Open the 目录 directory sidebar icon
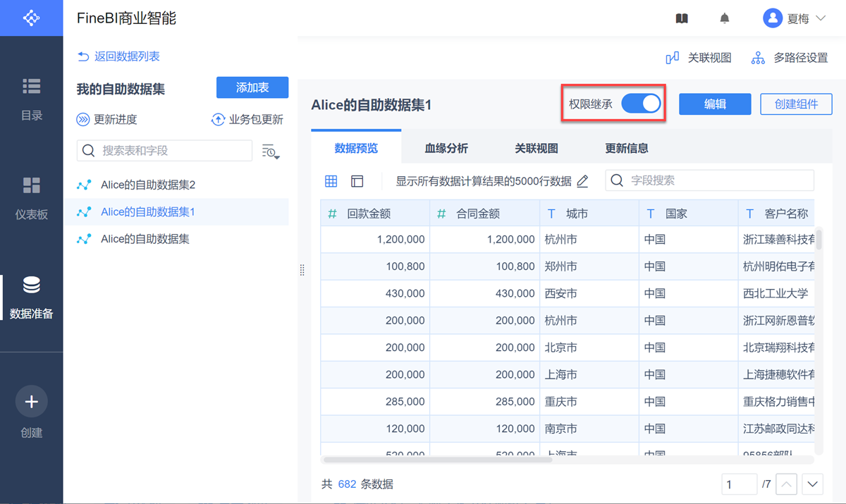Image resolution: width=846 pixels, height=504 pixels. pyautogui.click(x=32, y=86)
